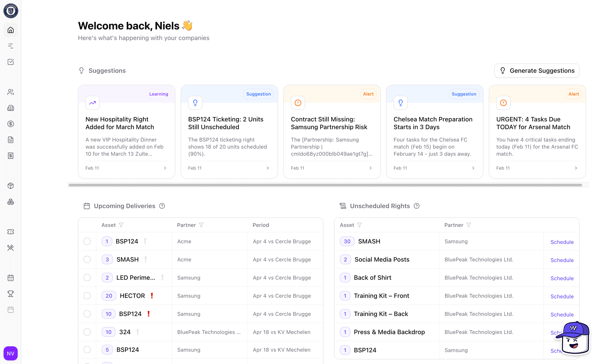607x364 pixels.
Task: Click the suggestions horizontal scrollbar
Action: click(325, 185)
